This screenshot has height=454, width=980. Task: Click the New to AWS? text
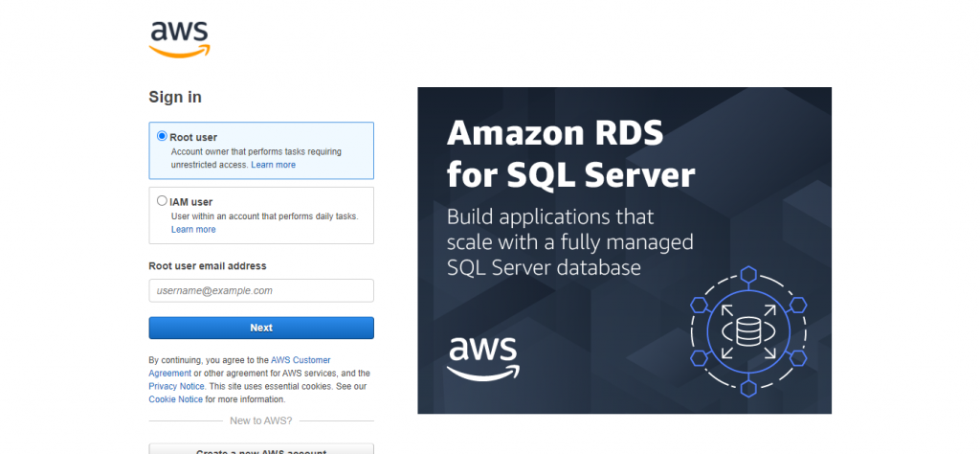260,420
